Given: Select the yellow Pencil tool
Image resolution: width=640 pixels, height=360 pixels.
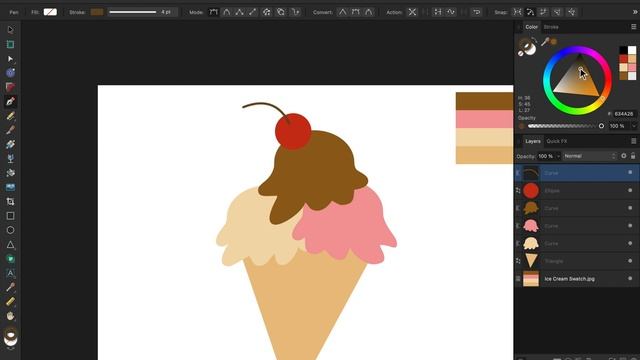Looking at the screenshot, I should click(x=10, y=116).
